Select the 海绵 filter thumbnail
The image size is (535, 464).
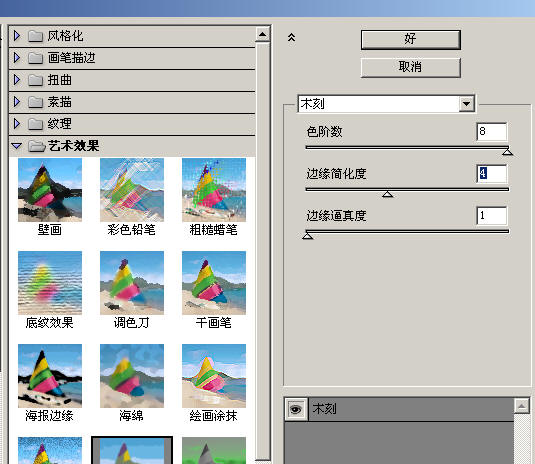point(132,376)
